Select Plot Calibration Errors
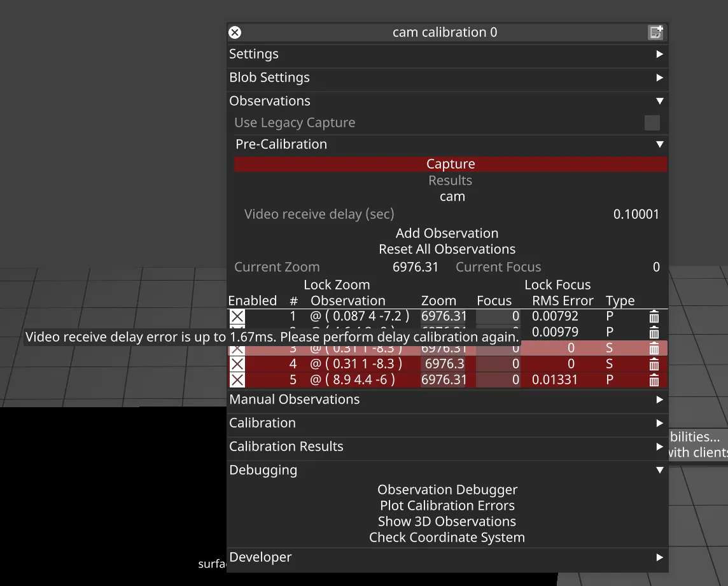This screenshot has height=586, width=728. coord(447,506)
